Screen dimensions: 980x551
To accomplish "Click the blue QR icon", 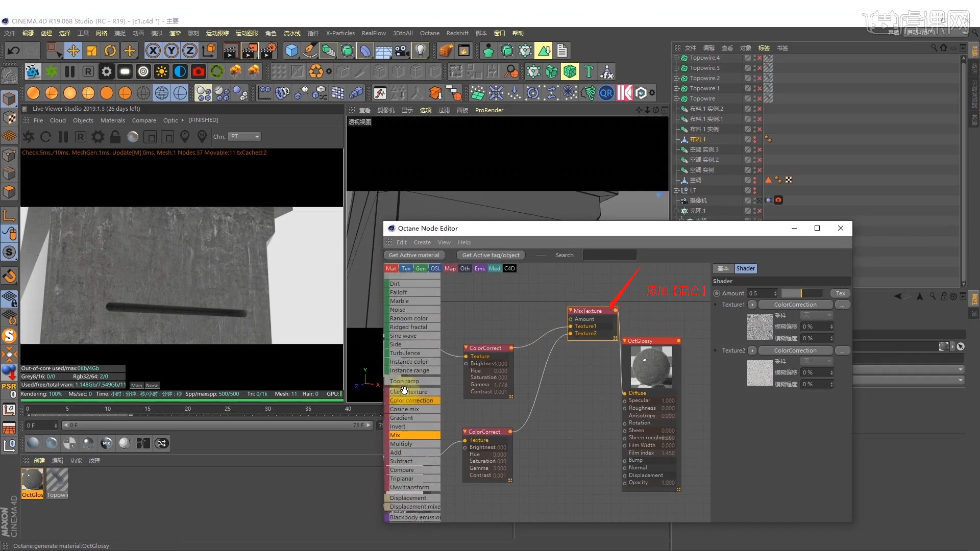I will [x=606, y=93].
